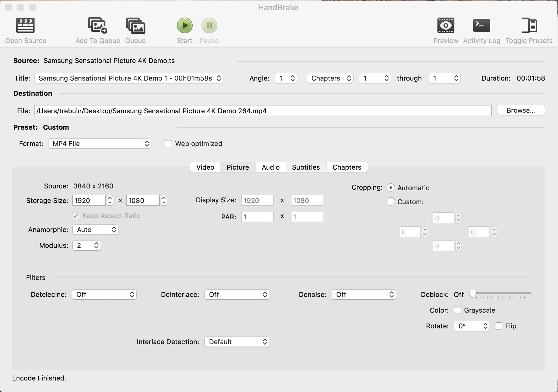The height and width of the screenshot is (392, 558).
Task: Change Chapters range type dropdown
Action: point(330,78)
